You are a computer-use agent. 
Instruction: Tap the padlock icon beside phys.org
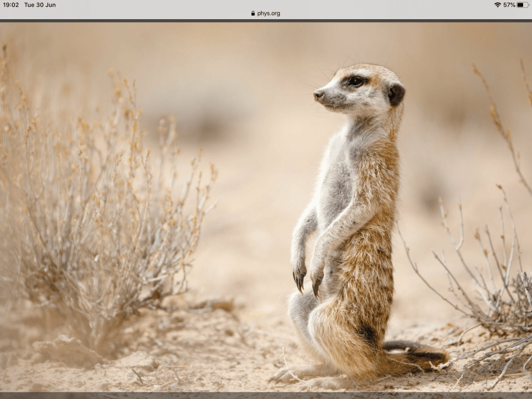coord(253,14)
